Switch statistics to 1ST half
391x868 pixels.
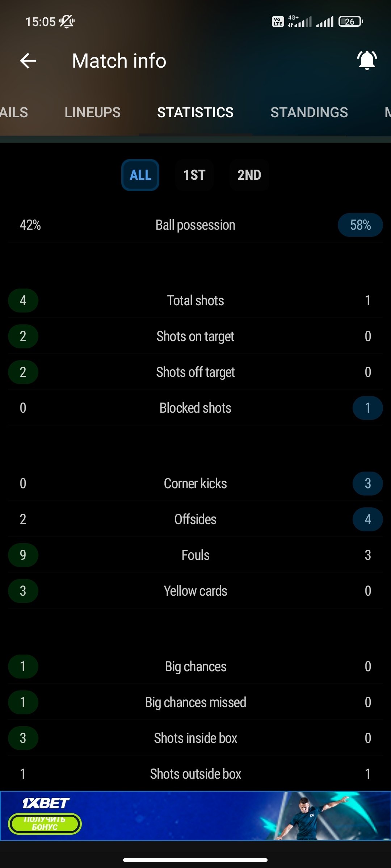tap(194, 175)
